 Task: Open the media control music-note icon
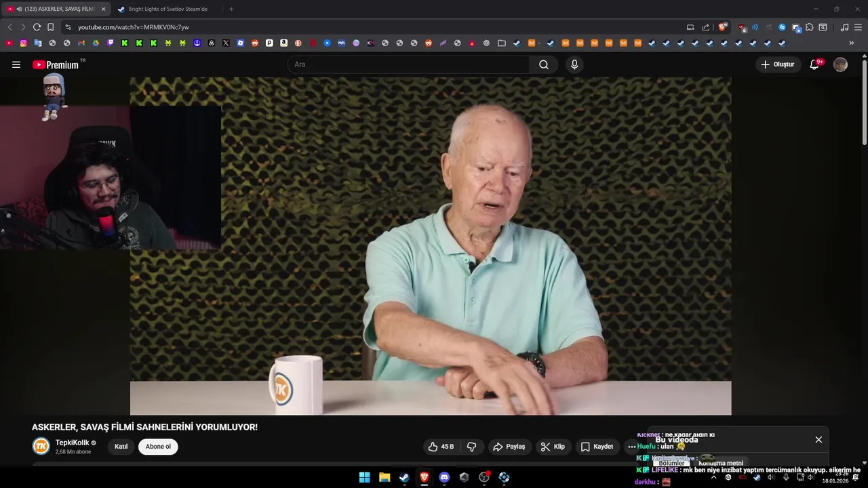click(844, 27)
